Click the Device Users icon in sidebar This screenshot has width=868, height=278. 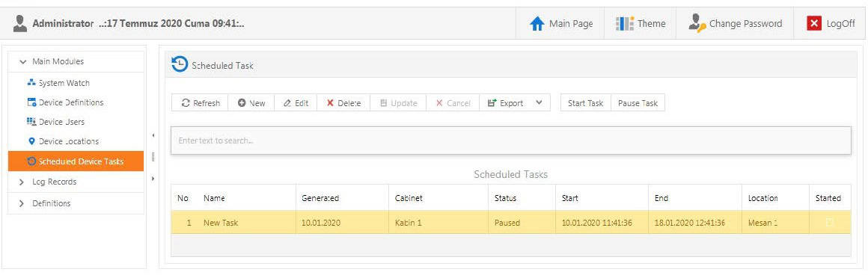pos(31,122)
